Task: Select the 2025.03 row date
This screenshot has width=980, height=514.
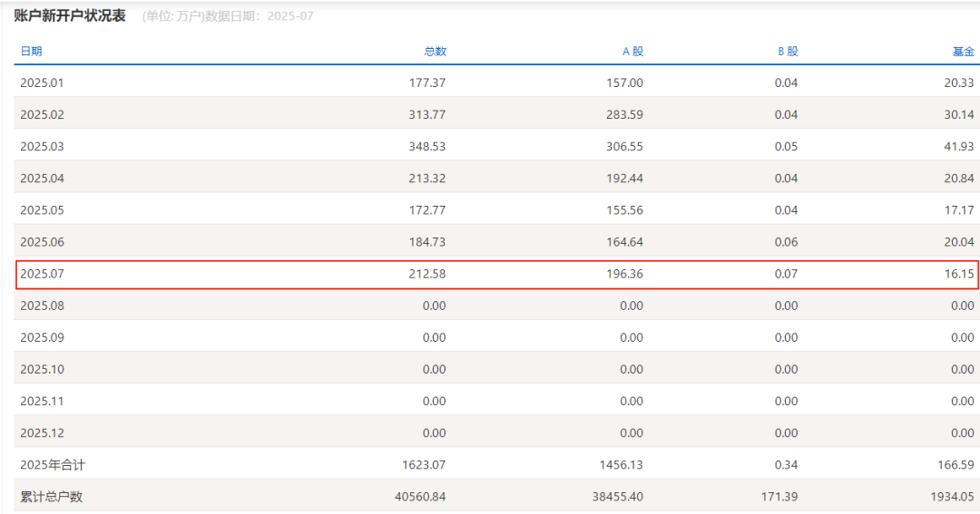Action: pos(42,147)
